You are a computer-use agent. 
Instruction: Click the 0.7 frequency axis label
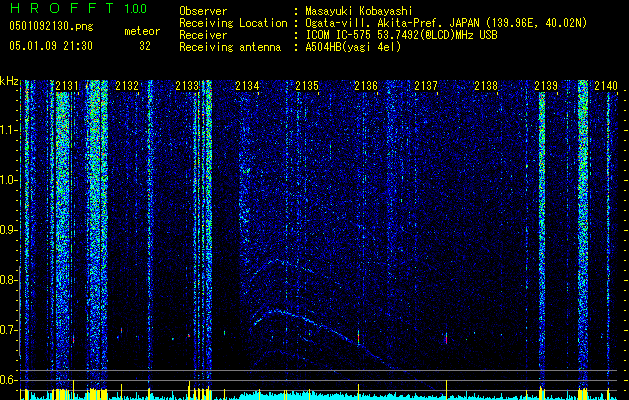(9, 330)
